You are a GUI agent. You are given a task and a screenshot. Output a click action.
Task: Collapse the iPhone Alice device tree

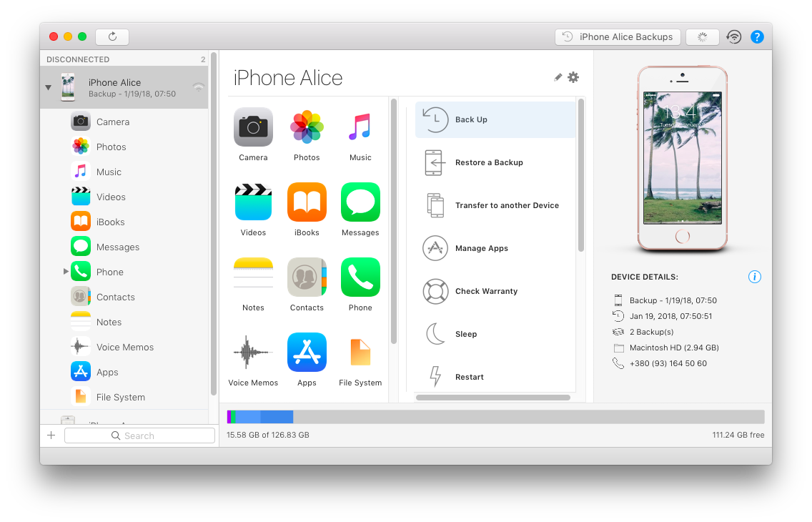tap(48, 87)
